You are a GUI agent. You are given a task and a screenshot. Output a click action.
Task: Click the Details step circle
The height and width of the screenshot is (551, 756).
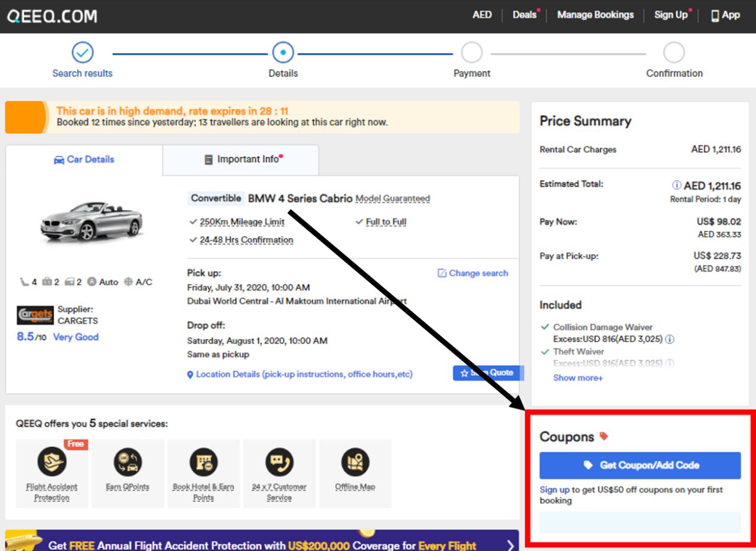[x=283, y=53]
